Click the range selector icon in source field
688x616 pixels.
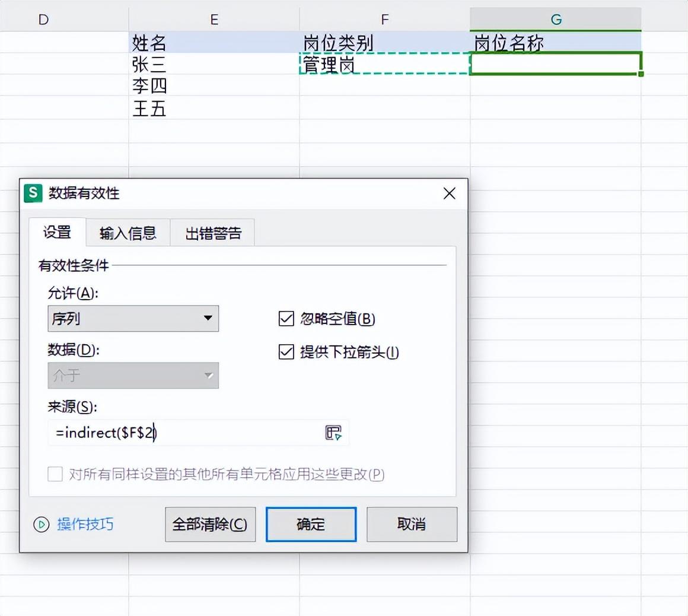tap(333, 433)
